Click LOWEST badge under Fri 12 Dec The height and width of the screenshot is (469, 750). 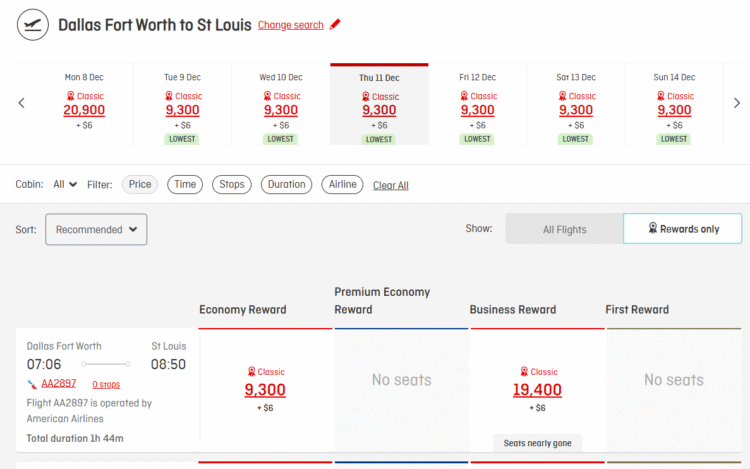tap(477, 139)
